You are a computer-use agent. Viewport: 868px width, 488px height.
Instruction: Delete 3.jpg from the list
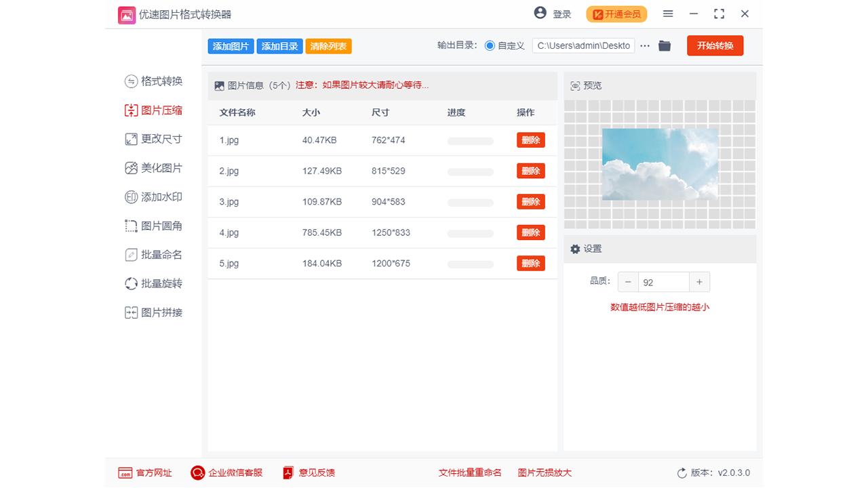click(x=530, y=201)
